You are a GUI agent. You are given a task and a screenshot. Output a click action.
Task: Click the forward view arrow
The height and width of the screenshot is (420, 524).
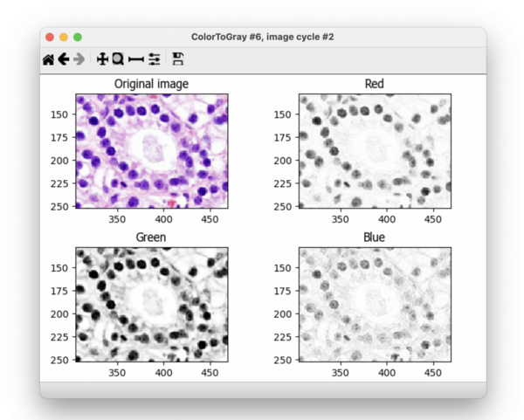tap(79, 59)
